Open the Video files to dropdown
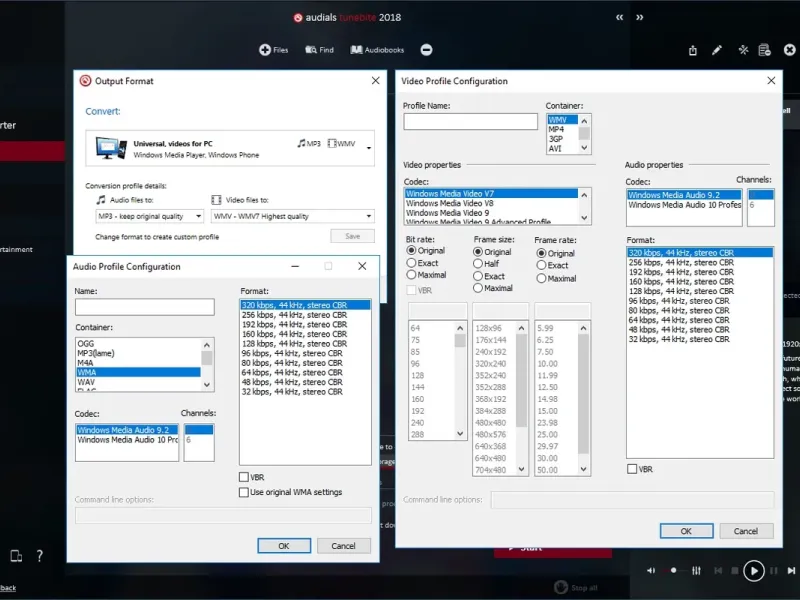Image resolution: width=800 pixels, height=600 pixels. click(292, 216)
